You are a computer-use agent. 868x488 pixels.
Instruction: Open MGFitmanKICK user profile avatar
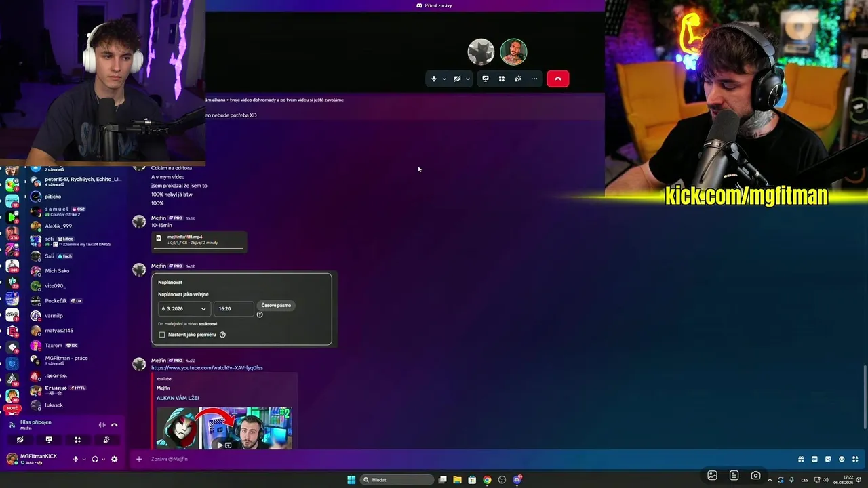pos(12,459)
